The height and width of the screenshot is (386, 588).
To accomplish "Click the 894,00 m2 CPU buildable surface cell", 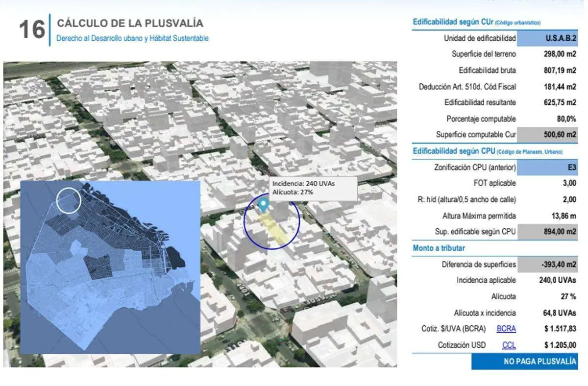I will (547, 232).
